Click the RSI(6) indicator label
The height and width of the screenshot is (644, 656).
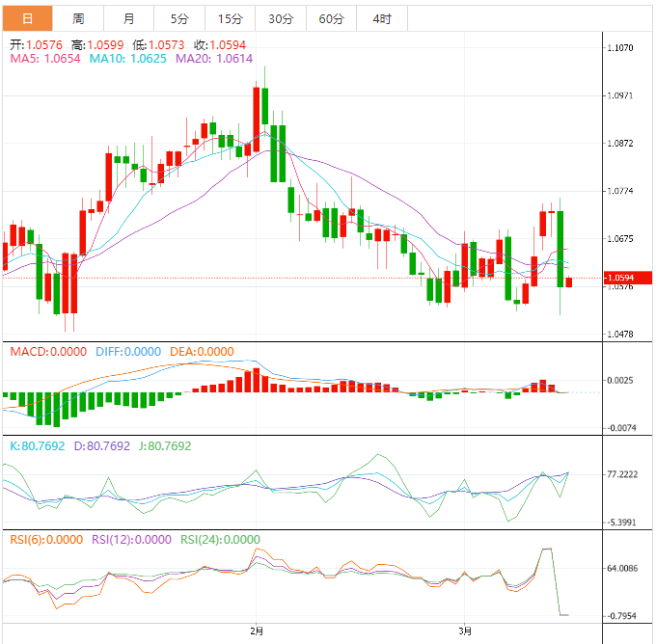[46, 540]
